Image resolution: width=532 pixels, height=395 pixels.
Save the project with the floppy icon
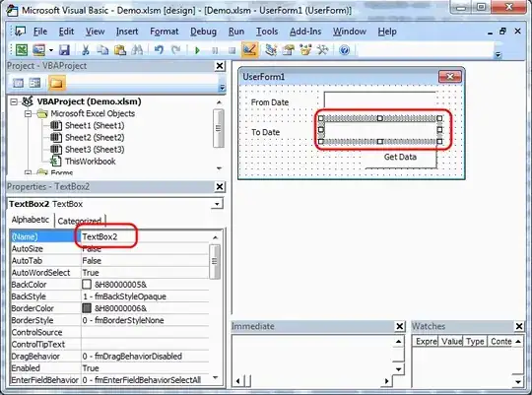[x=64, y=50]
